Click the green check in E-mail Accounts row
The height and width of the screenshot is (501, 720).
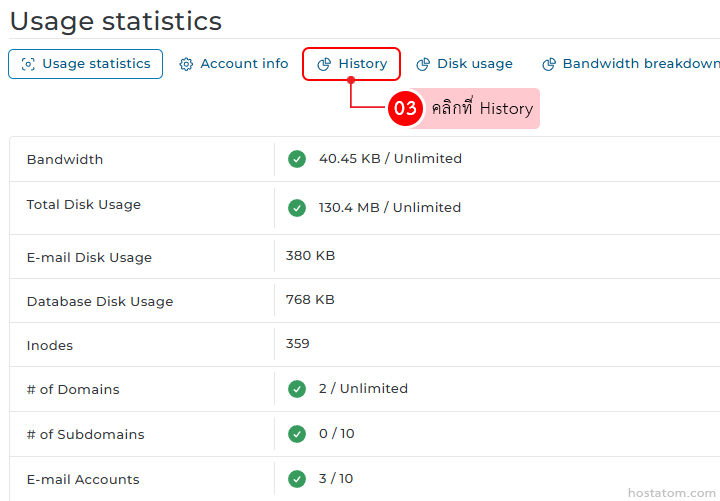point(297,479)
